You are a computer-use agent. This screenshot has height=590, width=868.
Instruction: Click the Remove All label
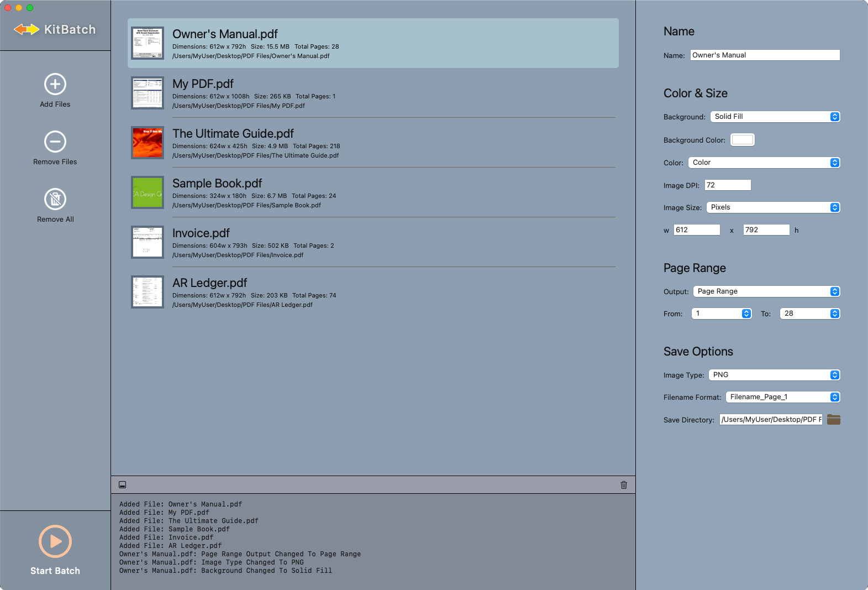tap(55, 219)
